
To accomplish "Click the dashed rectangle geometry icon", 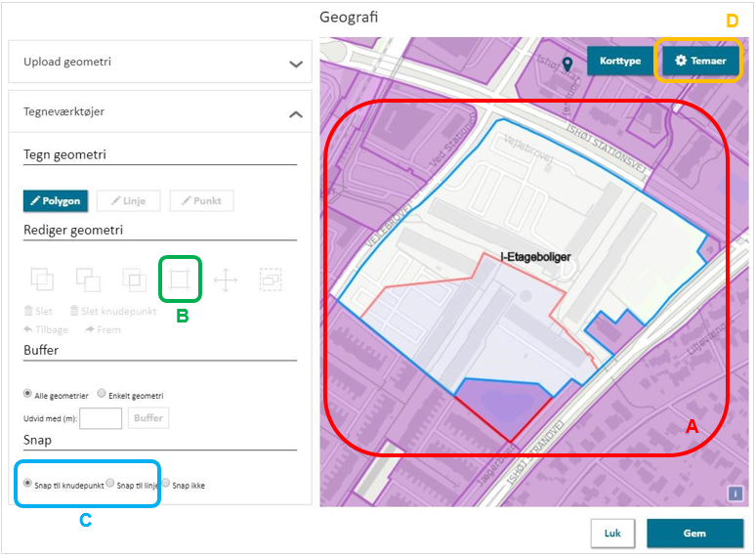I will tap(271, 279).
